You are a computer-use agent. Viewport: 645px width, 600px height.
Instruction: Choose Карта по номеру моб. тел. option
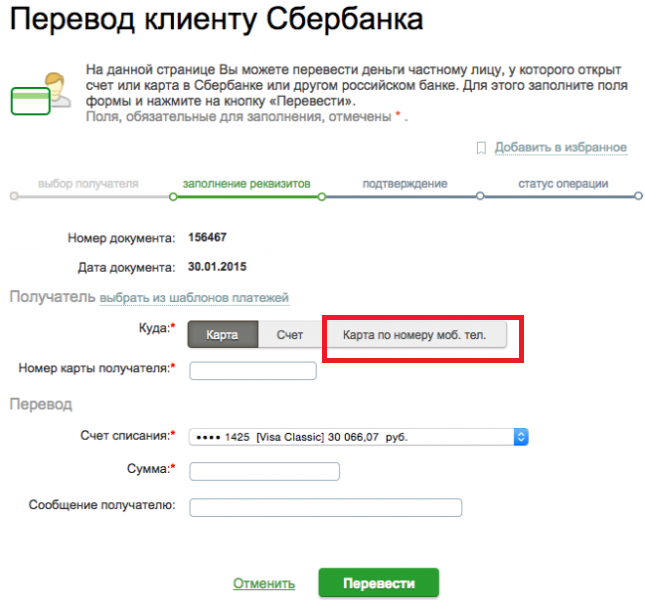pos(414,334)
